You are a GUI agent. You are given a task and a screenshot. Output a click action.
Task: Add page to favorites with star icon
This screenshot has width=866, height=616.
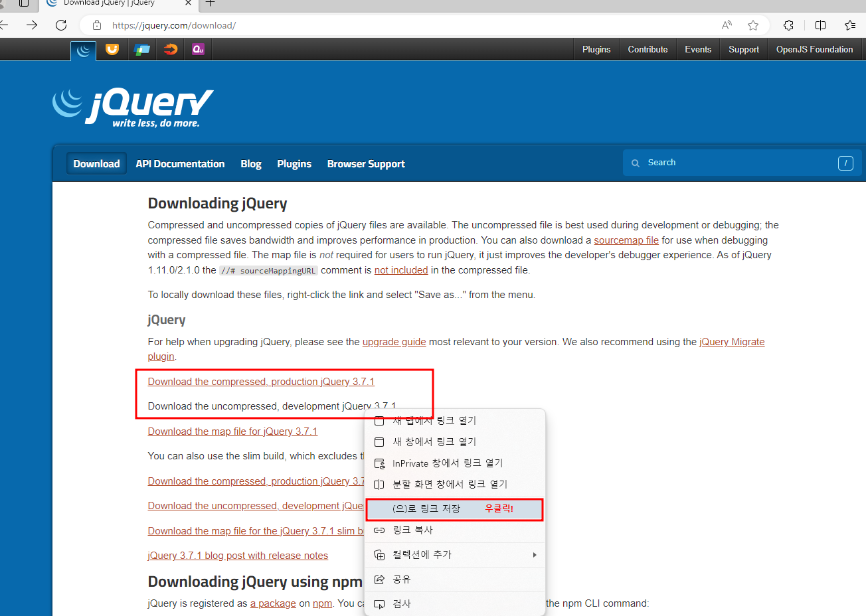[x=753, y=25]
